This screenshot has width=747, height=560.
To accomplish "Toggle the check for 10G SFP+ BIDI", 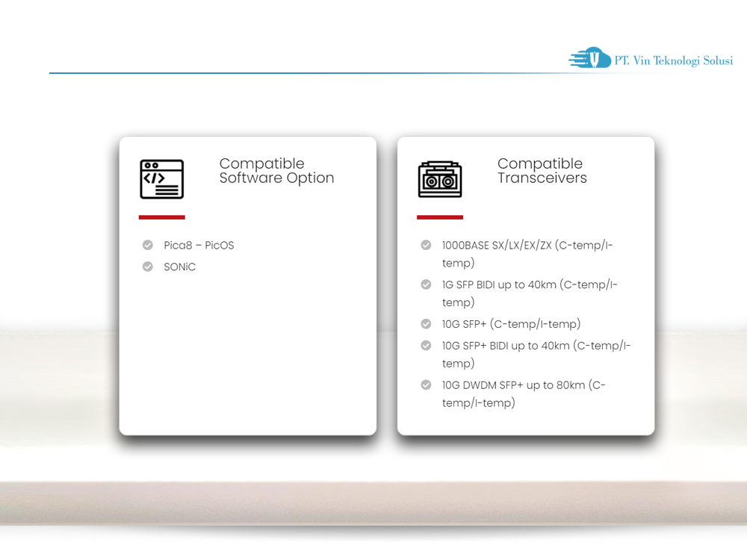I will click(x=426, y=346).
